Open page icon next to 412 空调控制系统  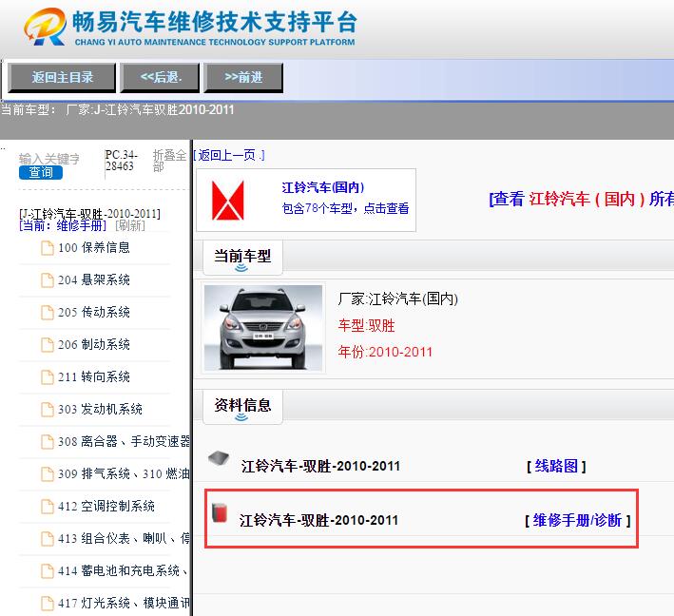48,507
